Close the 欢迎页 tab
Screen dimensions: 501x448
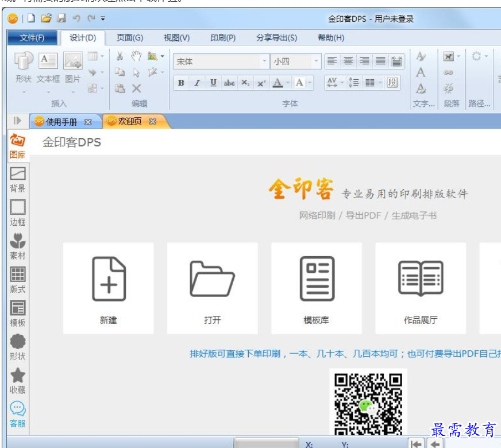(153, 122)
